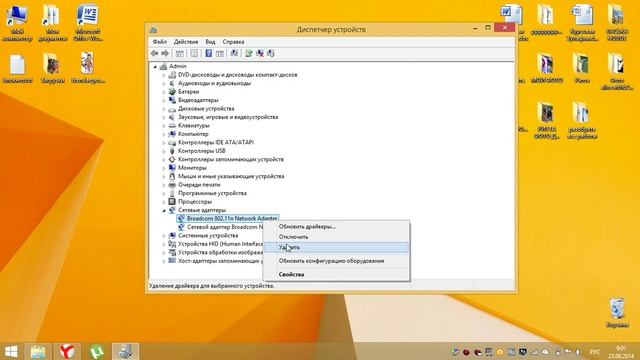Collapse the Сетевые адаптеры node
Viewport: 640px width, 360px height.
click(164, 210)
